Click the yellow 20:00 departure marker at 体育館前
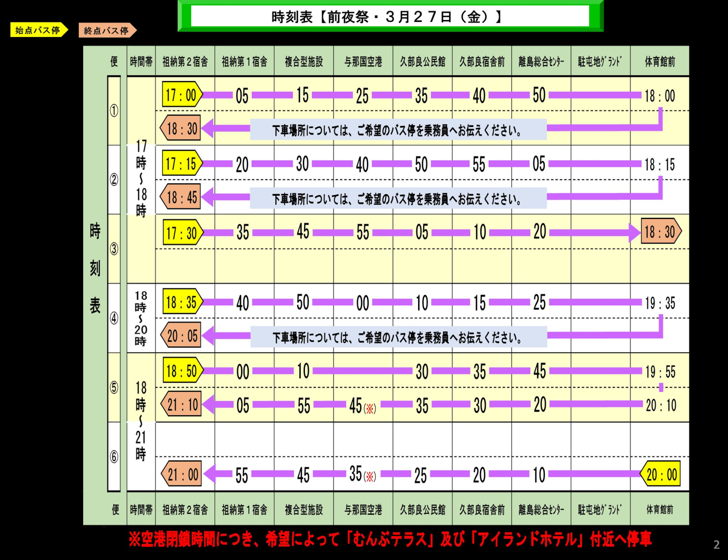This screenshot has width=728, height=560. pyautogui.click(x=661, y=474)
